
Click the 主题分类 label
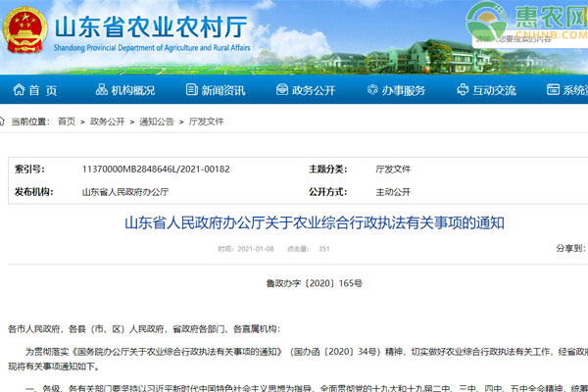coord(327,170)
